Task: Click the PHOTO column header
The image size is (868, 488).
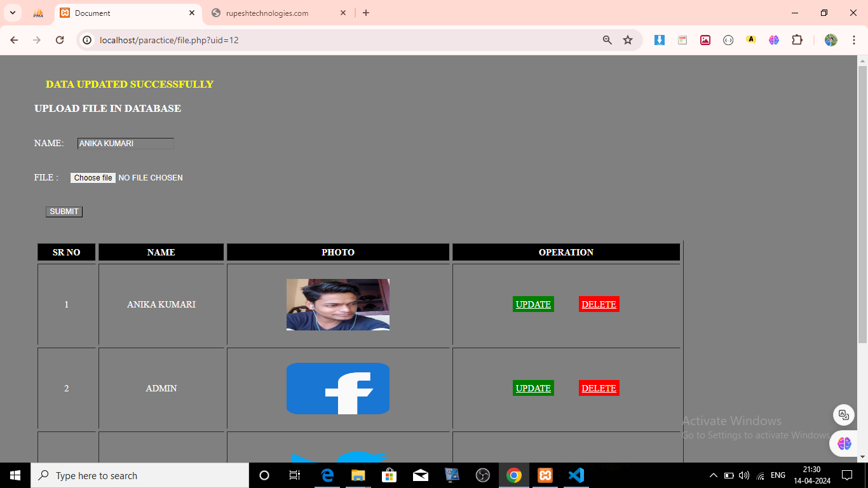Action: click(x=338, y=252)
